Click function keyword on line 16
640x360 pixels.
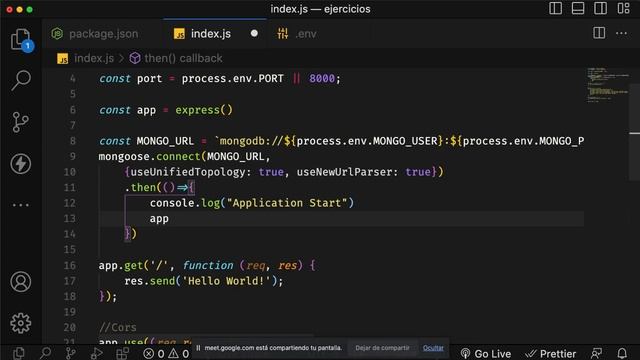click(207, 266)
